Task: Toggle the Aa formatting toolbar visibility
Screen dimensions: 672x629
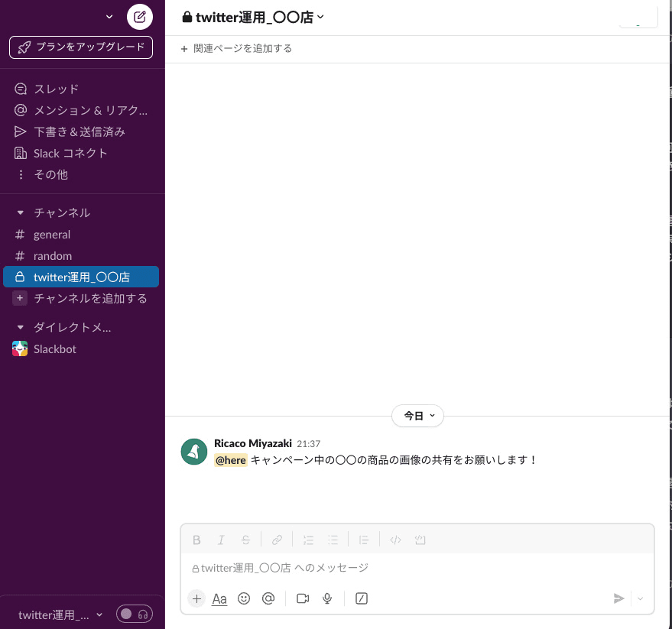Action: point(219,598)
